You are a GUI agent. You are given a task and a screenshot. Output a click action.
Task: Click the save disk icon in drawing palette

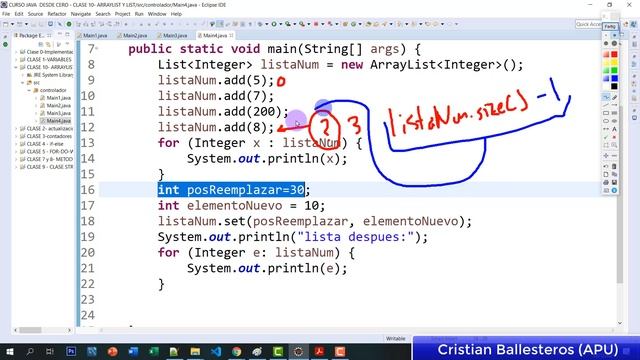tap(614, 182)
